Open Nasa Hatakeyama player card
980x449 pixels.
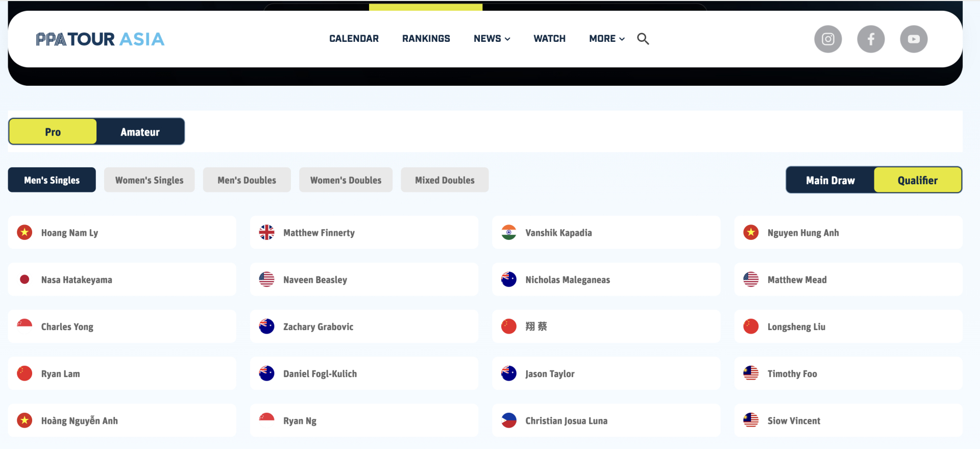[x=122, y=280]
